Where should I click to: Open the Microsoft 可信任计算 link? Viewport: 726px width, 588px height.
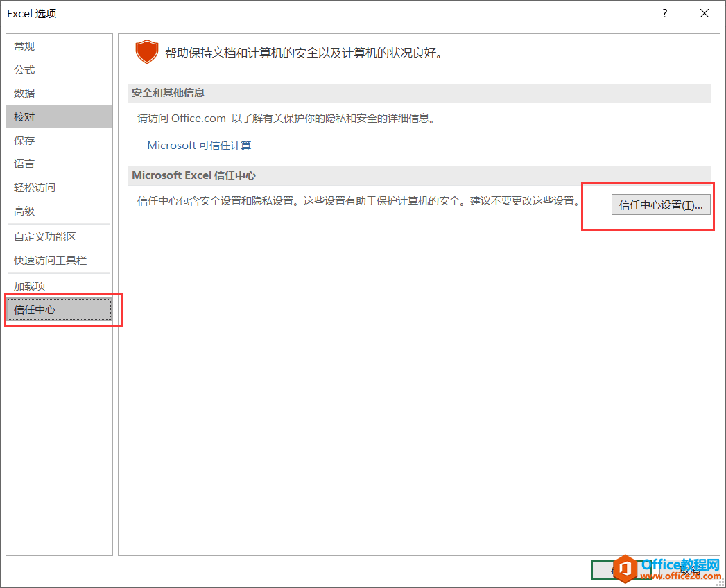pyautogui.click(x=199, y=146)
